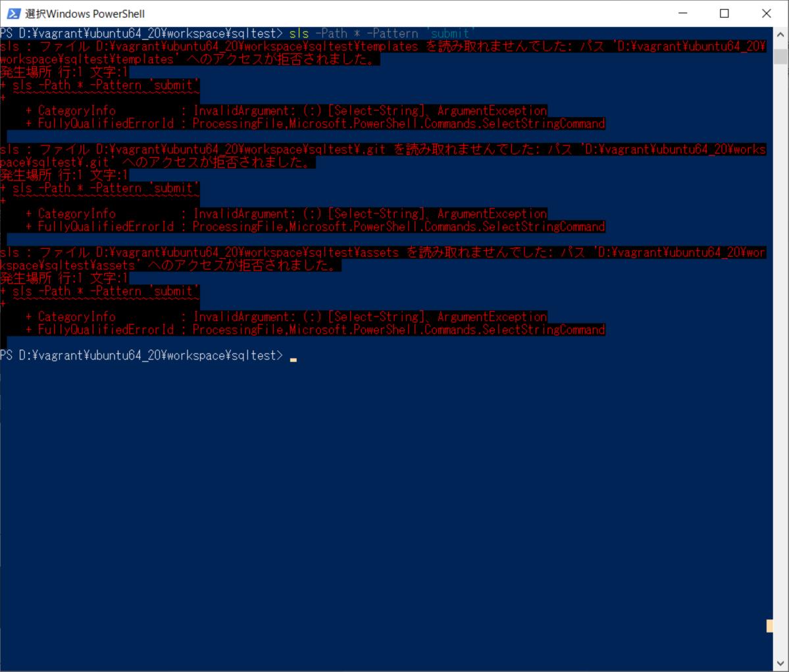Click the error line mentioning sqltest\.git

click(x=383, y=156)
